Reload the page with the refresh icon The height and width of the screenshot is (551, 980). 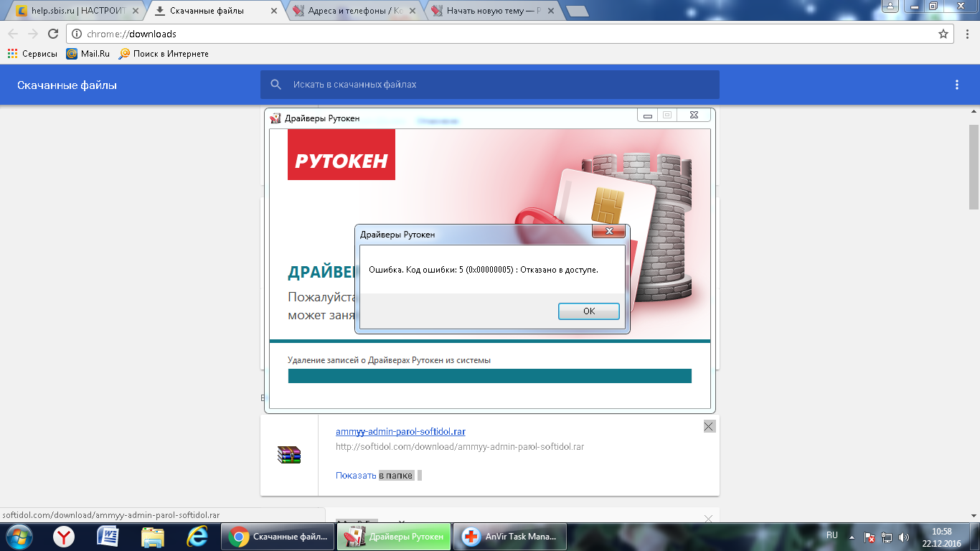tap(52, 34)
